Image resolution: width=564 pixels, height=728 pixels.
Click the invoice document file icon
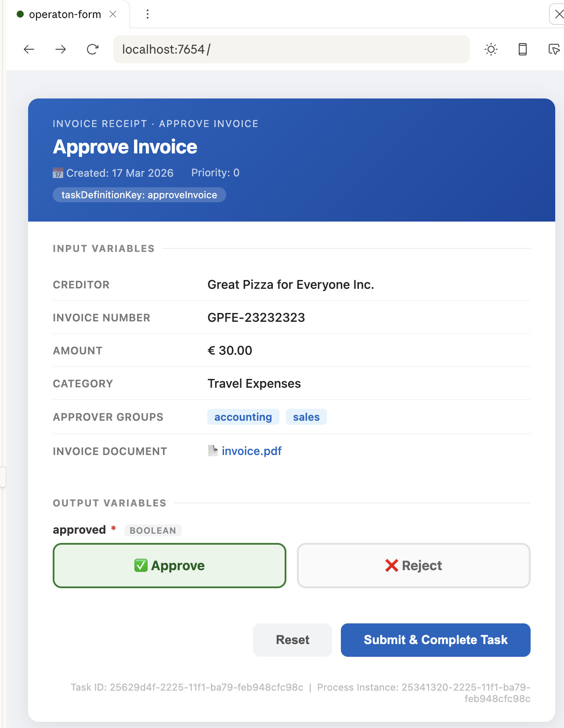pos(213,451)
